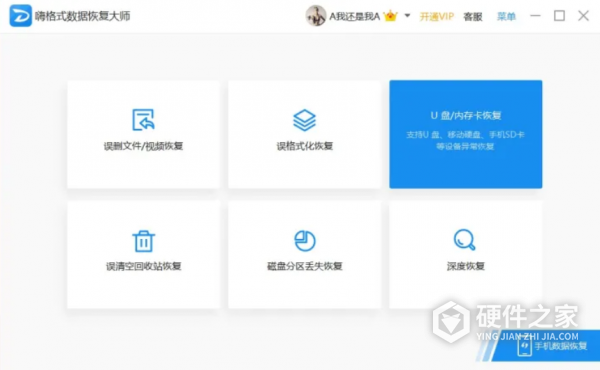
Task: Click the 开通VIP link
Action: click(437, 16)
